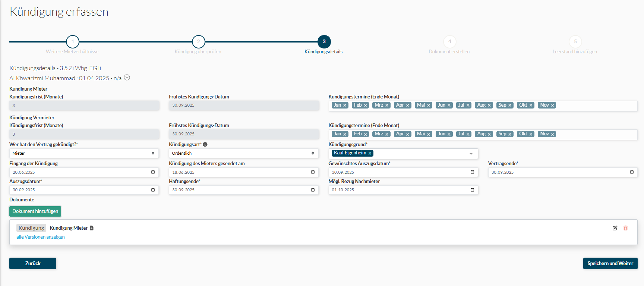Open calendar picker for Haftungsende date
644x286 pixels.
pos(313,190)
